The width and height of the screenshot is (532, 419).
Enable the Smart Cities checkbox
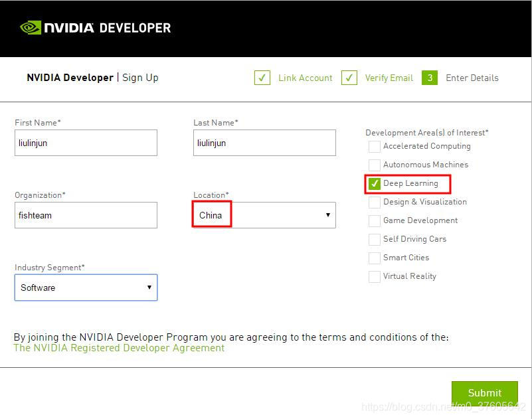(x=374, y=258)
